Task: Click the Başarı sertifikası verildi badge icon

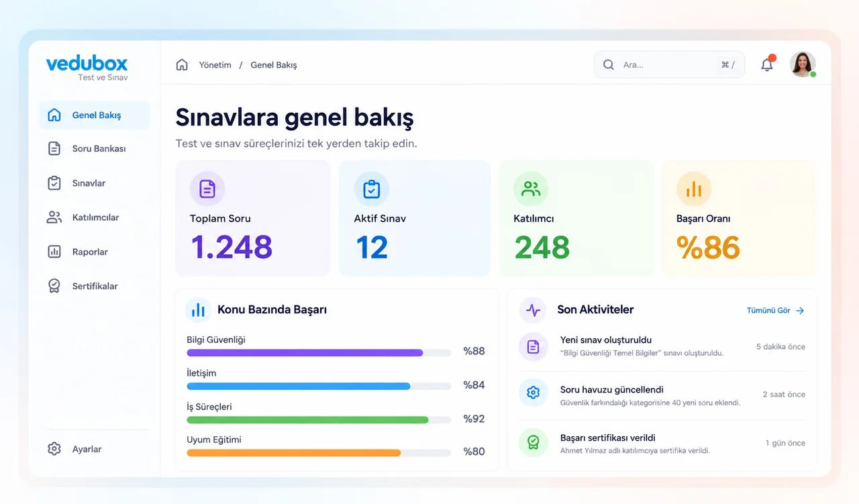Action: coord(534,442)
